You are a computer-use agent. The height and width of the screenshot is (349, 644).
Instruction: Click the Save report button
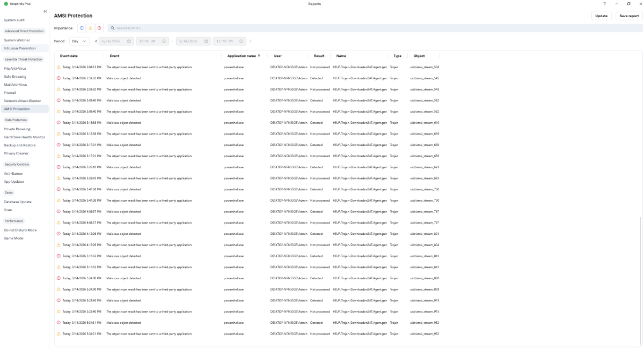(629, 16)
